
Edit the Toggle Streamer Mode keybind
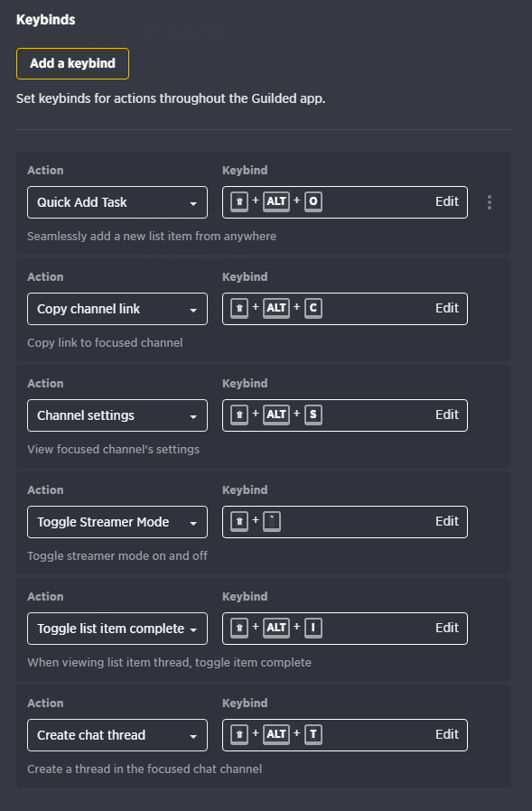point(446,521)
